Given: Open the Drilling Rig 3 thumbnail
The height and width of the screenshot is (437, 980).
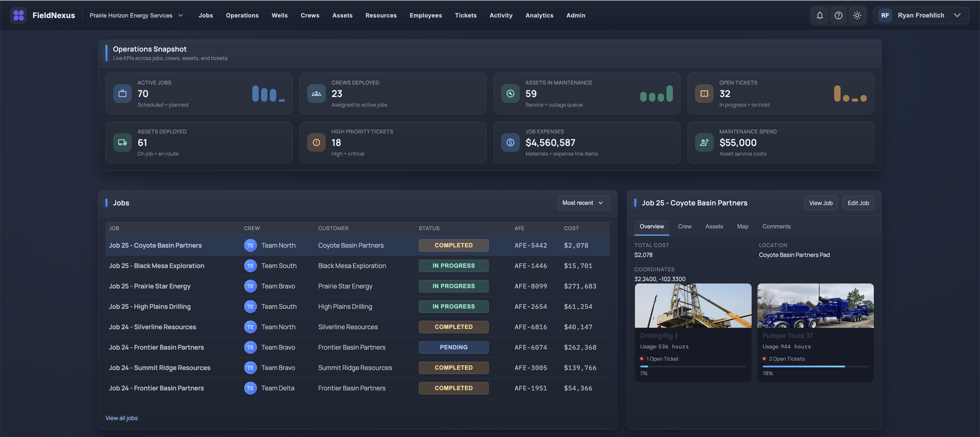Looking at the screenshot, I should click(x=693, y=306).
